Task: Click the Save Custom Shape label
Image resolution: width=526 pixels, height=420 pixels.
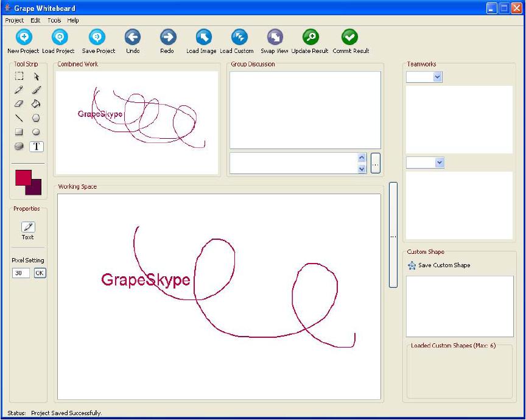Action: pyautogui.click(x=444, y=265)
